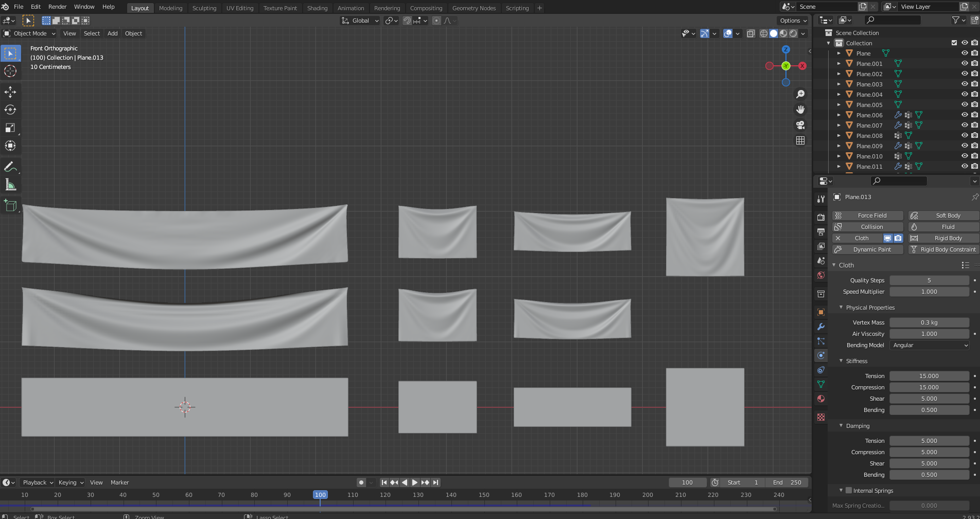Click the Collision physics button

coord(868,227)
